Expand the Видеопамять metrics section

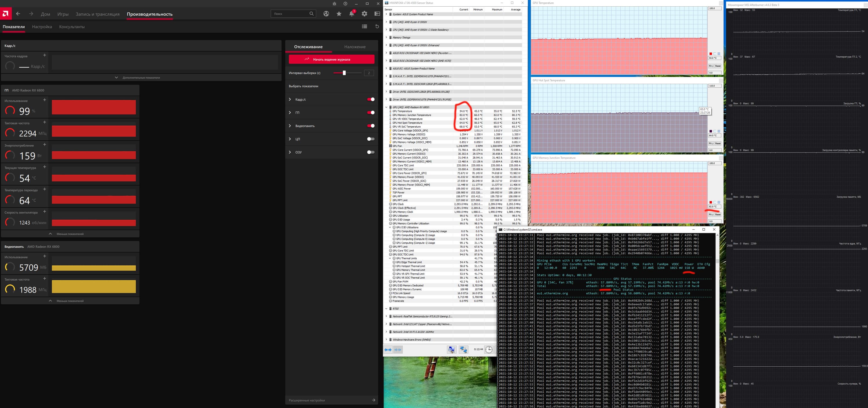coord(290,126)
